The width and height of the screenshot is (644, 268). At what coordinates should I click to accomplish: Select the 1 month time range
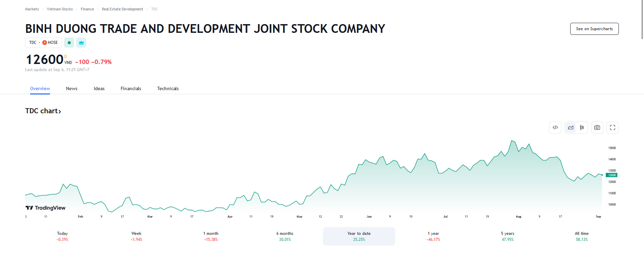coord(211,236)
